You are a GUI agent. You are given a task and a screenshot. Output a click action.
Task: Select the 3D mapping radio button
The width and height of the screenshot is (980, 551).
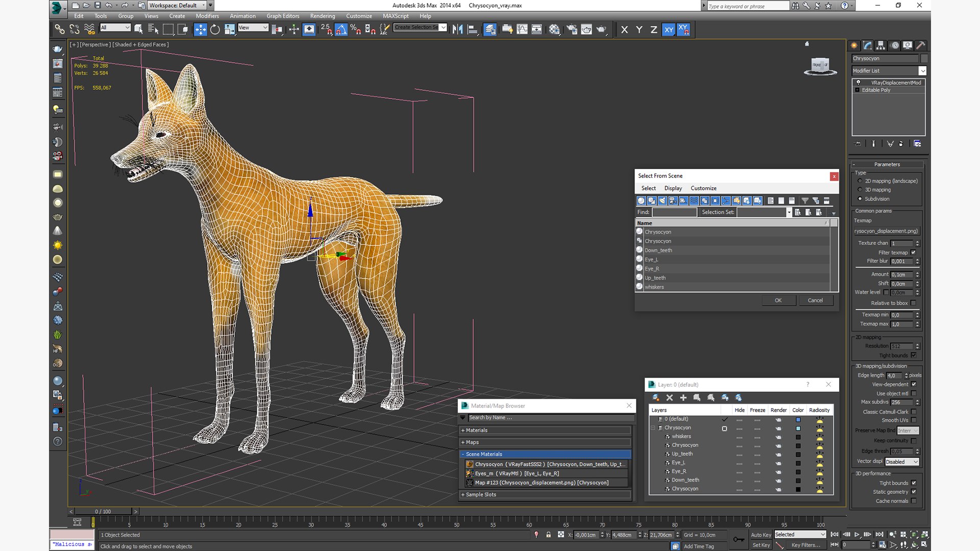click(860, 189)
